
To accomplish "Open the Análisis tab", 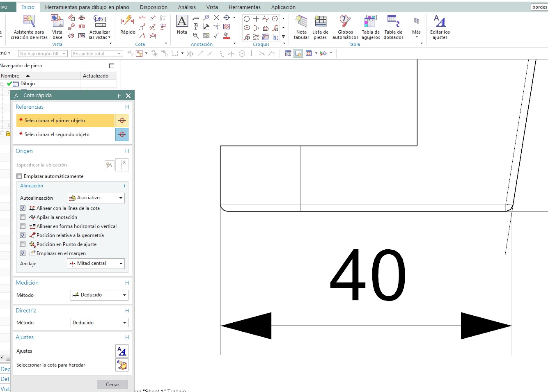I will click(x=187, y=7).
